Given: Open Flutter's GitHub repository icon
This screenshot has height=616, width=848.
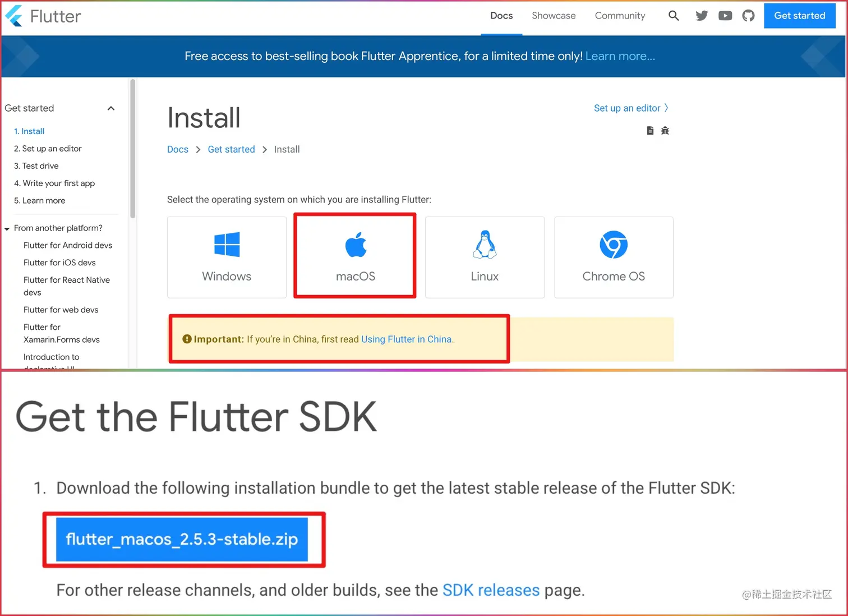Looking at the screenshot, I should tap(748, 16).
